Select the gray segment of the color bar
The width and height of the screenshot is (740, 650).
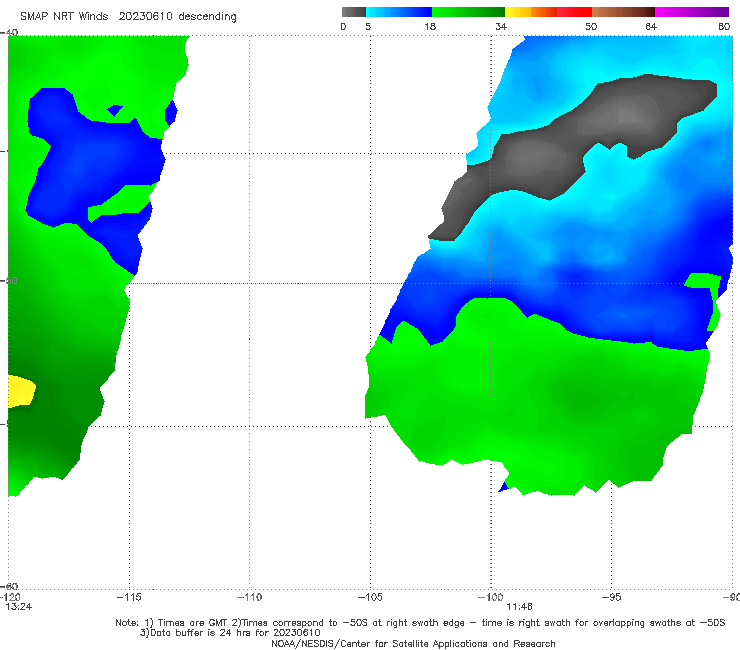pyautogui.click(x=353, y=12)
